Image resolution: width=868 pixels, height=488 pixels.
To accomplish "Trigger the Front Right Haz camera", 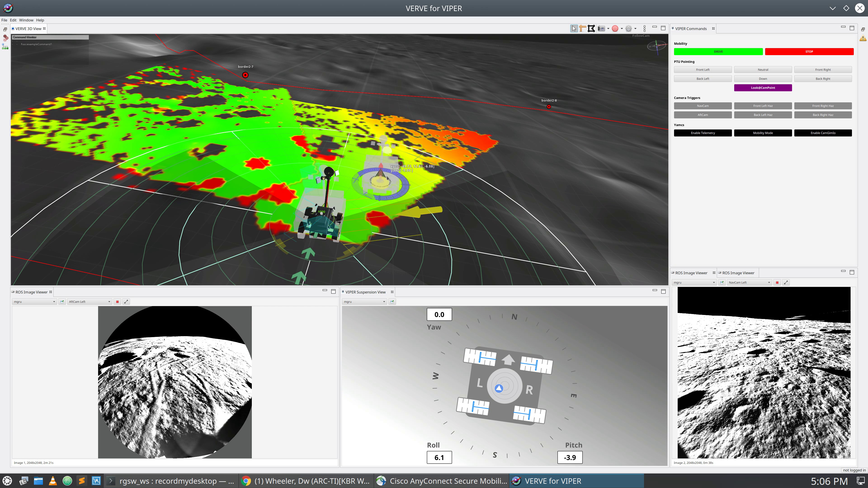I will click(x=823, y=106).
